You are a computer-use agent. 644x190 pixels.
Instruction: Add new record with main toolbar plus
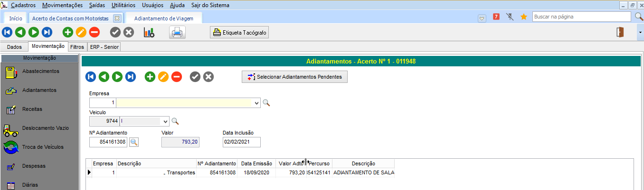(68, 32)
